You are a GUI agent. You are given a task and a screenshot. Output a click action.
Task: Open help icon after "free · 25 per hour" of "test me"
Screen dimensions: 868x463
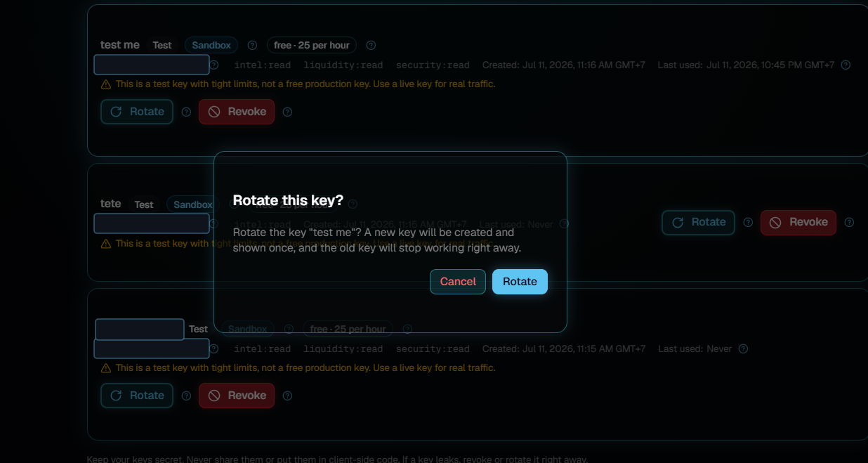click(x=371, y=45)
